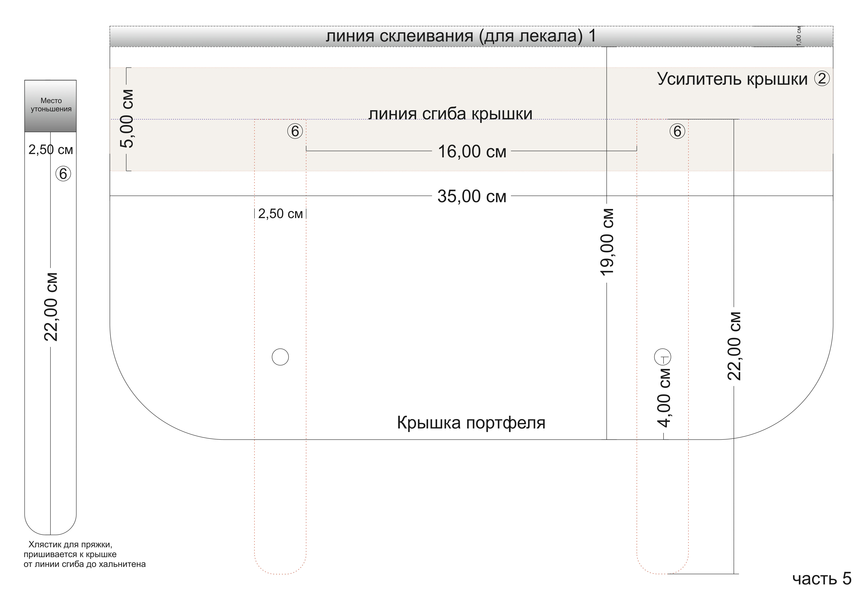Click circled 6 inside the left strap piece

pyautogui.click(x=63, y=173)
